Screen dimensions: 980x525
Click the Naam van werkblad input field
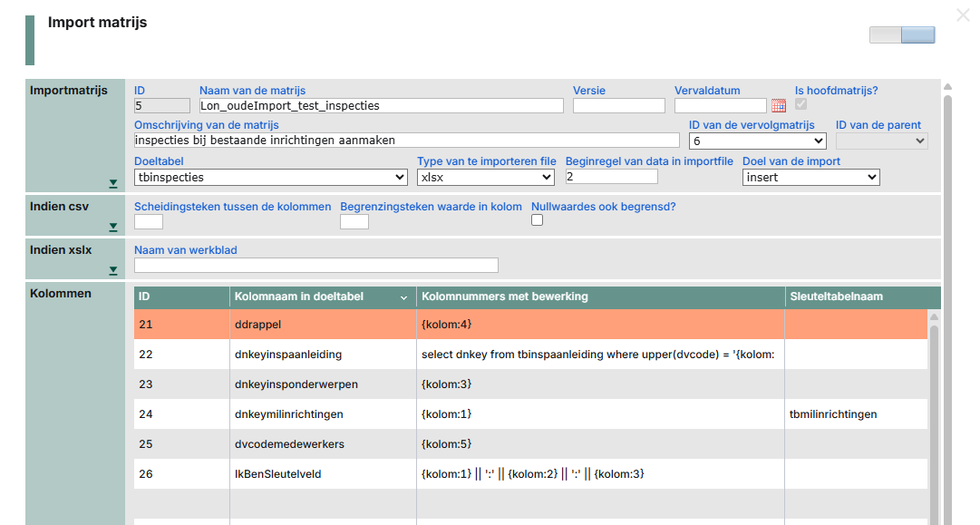315,266
